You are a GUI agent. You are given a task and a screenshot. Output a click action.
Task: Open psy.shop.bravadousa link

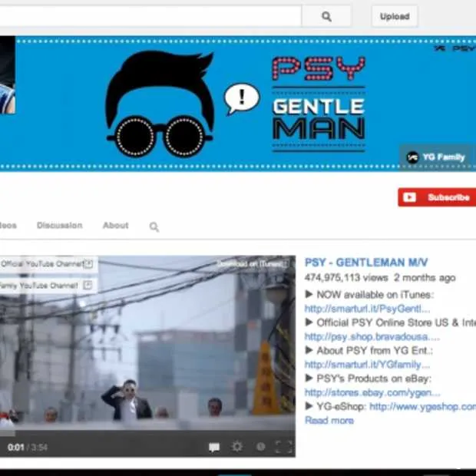click(372, 337)
